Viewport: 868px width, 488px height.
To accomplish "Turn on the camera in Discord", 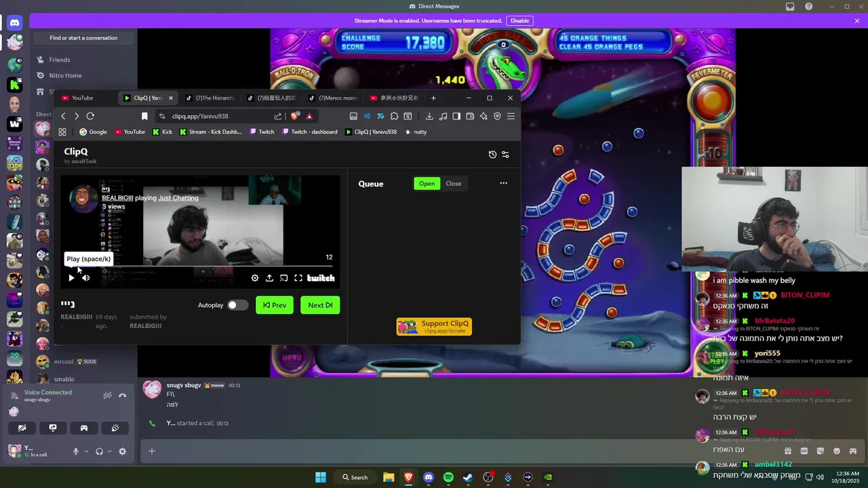I will (22, 428).
